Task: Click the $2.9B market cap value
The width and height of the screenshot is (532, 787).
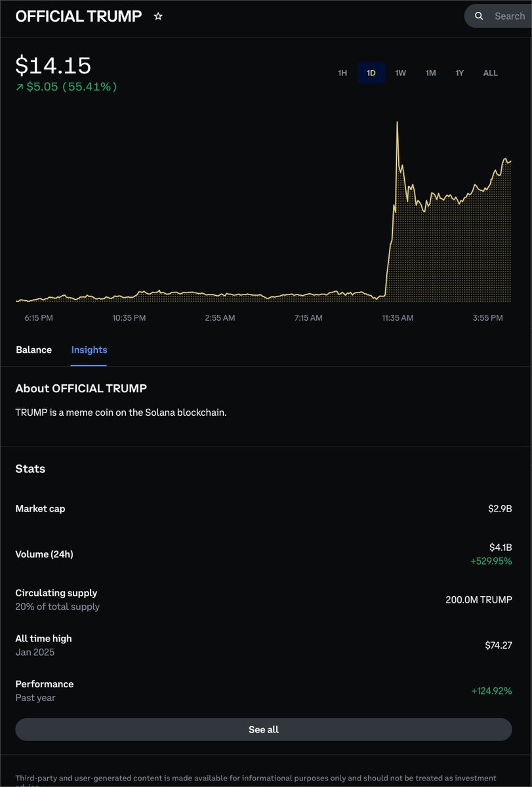Action: point(501,508)
